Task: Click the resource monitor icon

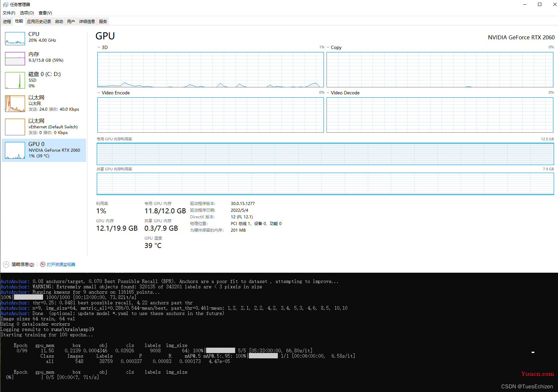Action: (x=43, y=264)
